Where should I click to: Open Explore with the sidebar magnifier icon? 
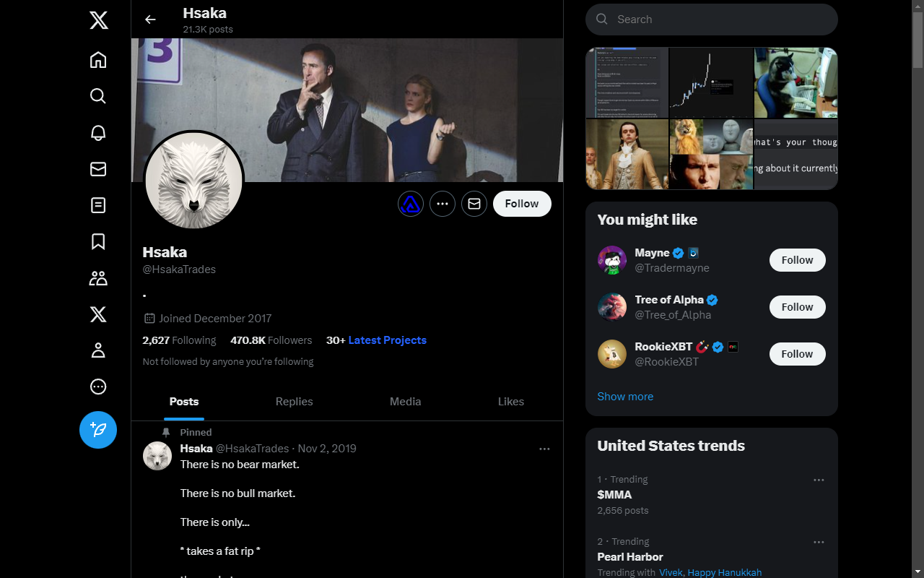point(98,96)
